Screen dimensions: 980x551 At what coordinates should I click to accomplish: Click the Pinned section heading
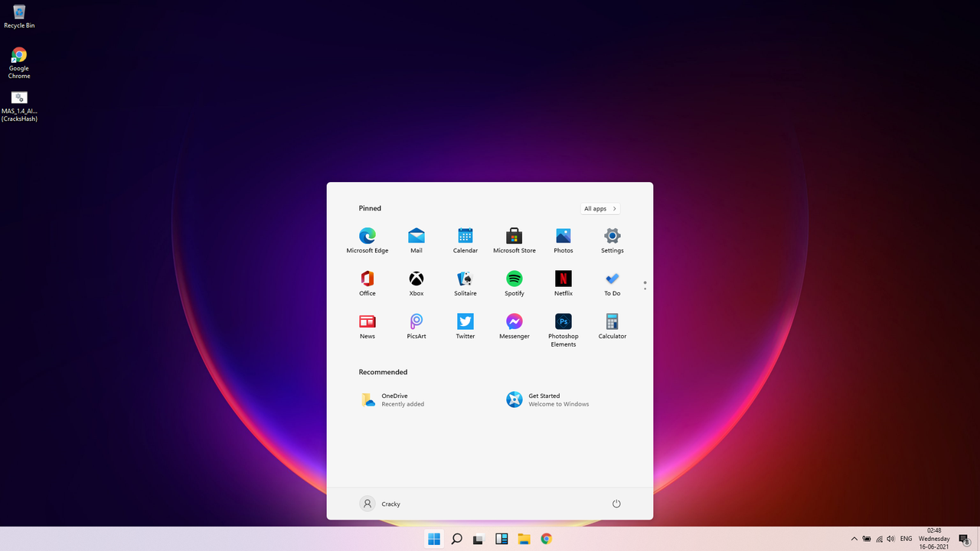(x=370, y=208)
